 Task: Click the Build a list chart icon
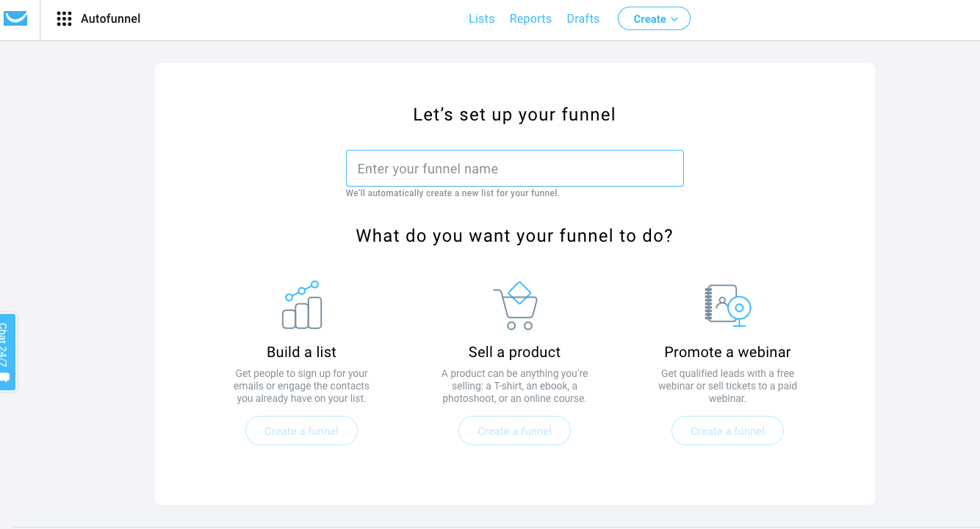coord(302,305)
